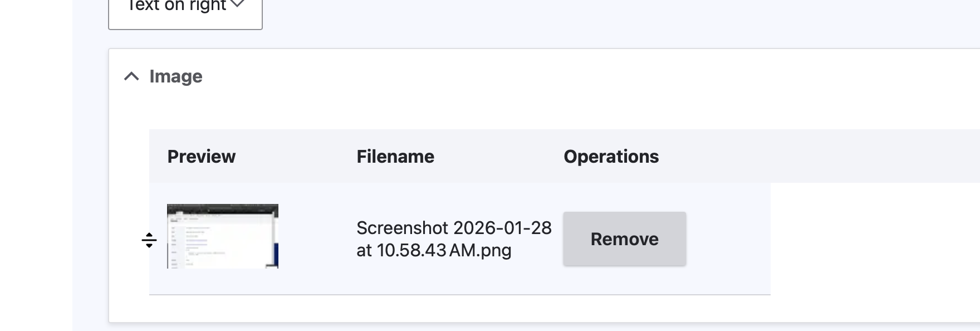Click the up arrow of reorder handle
The height and width of the screenshot is (331, 980).
[x=149, y=235]
